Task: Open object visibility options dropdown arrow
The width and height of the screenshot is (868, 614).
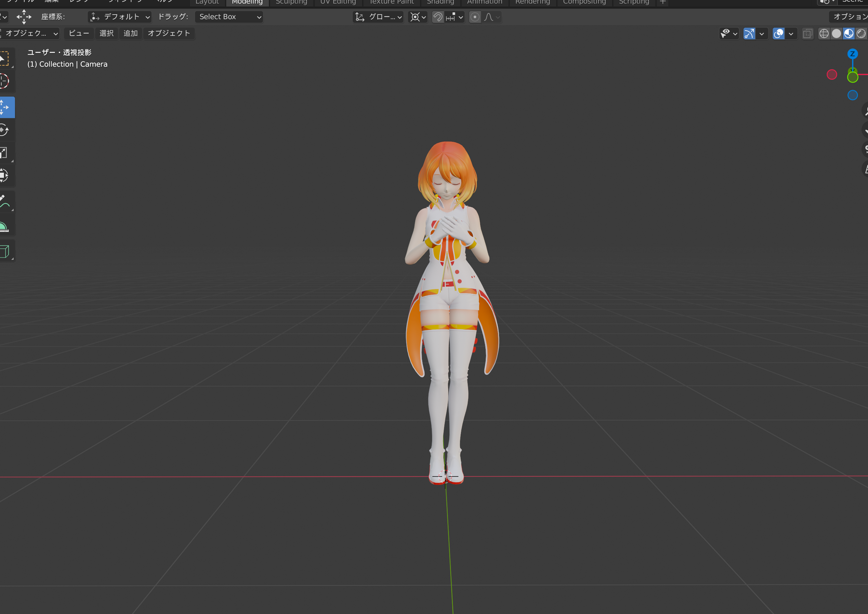Action: (x=735, y=33)
